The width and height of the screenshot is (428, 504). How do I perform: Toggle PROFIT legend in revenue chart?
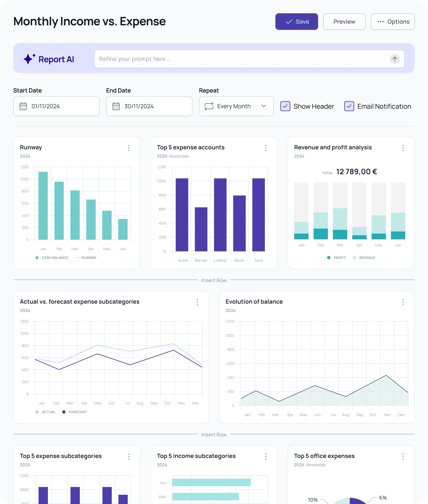(x=336, y=258)
